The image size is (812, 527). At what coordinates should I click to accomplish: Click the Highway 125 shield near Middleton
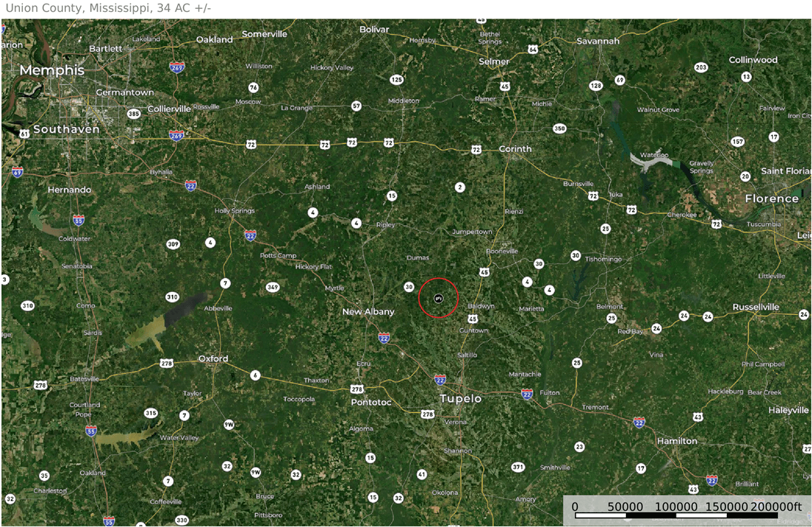pos(397,79)
